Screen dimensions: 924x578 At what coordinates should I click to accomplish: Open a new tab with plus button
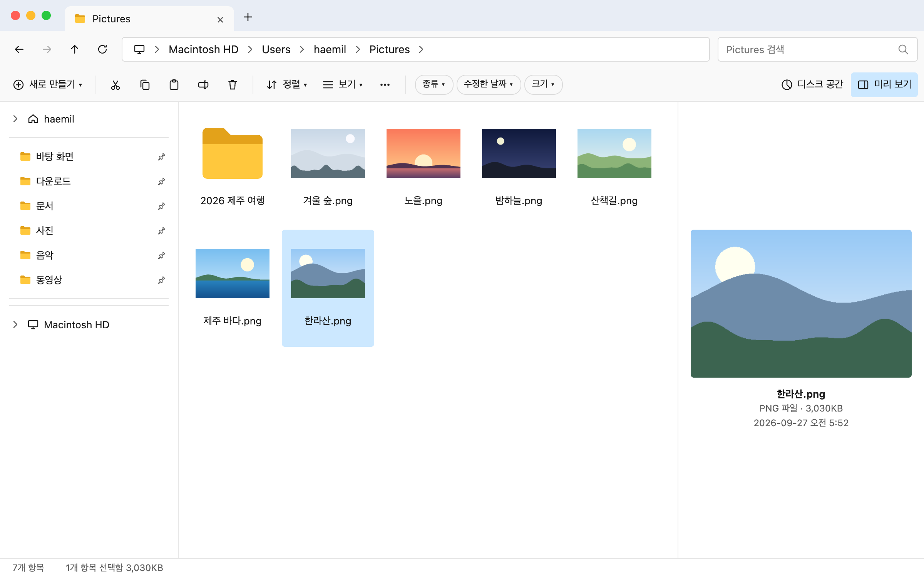(248, 17)
